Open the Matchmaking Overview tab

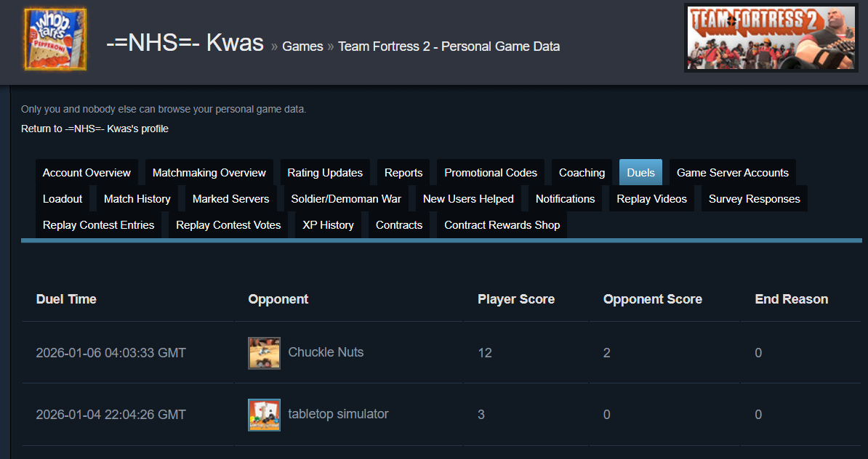pyautogui.click(x=209, y=173)
